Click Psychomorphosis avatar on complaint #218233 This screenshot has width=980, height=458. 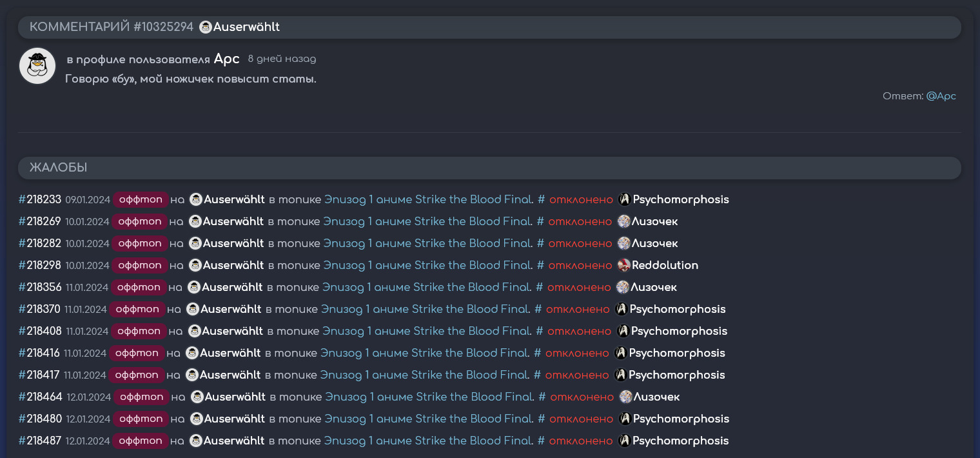pos(624,200)
